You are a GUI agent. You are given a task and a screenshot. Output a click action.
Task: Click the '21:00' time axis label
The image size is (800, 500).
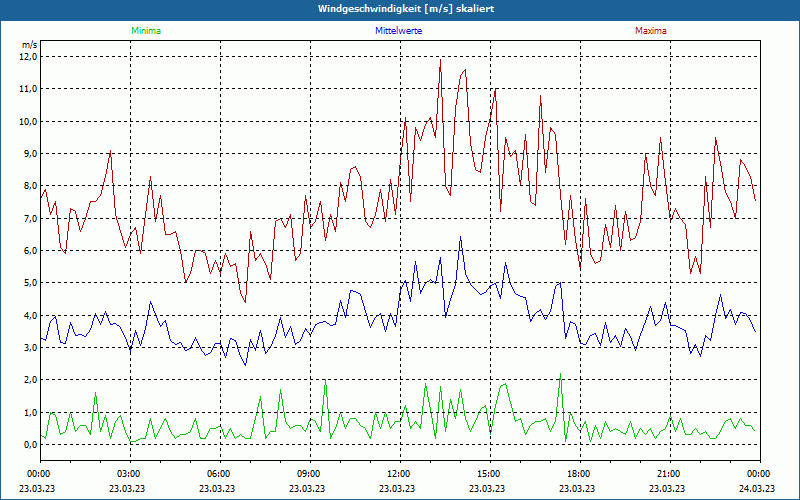tap(670, 474)
